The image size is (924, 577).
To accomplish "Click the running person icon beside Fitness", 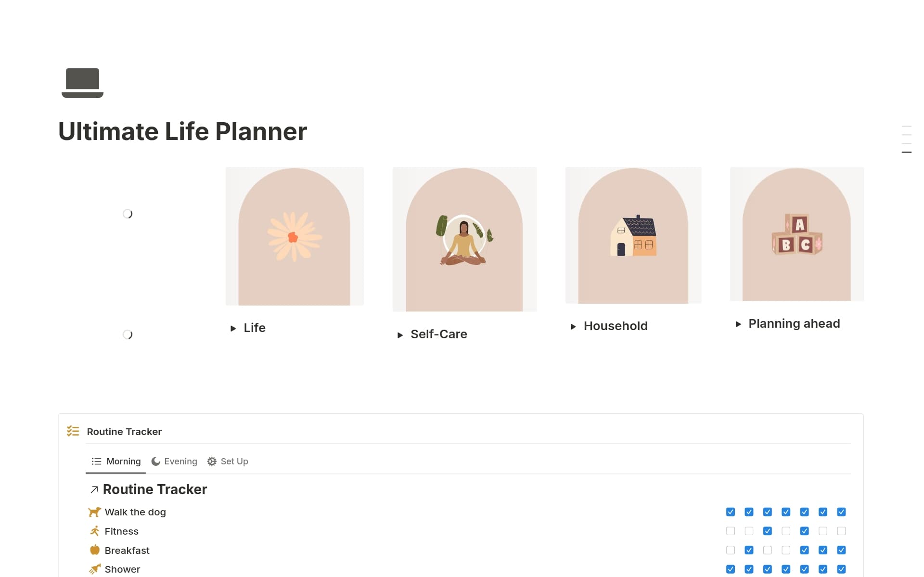I will [x=95, y=531].
